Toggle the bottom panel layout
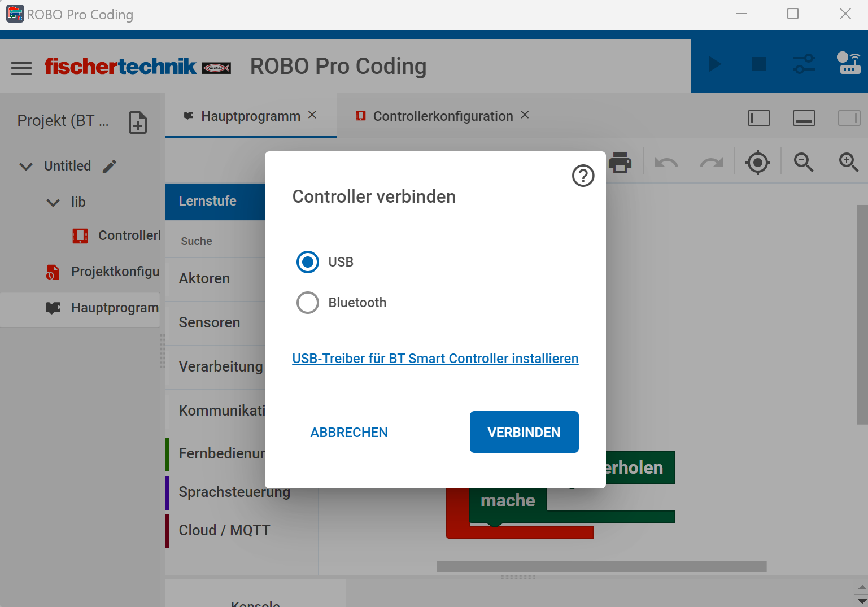Viewport: 868px width, 607px height. pos(804,118)
